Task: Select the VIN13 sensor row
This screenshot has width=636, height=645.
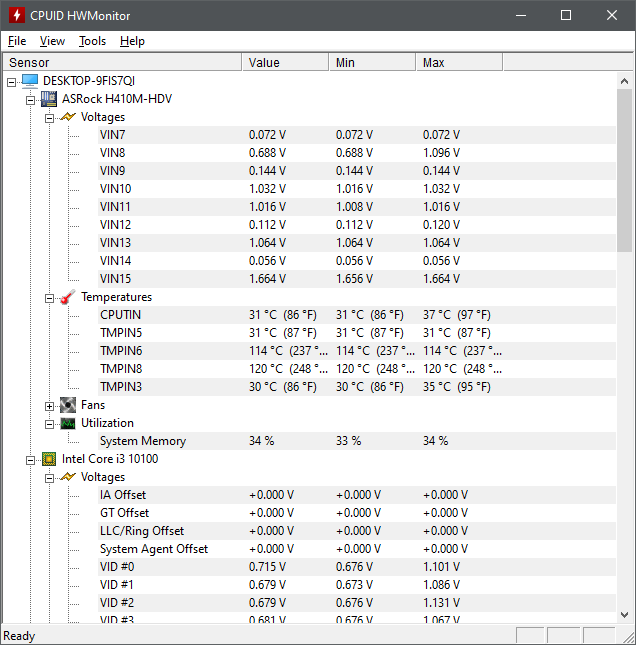Action: [357, 243]
